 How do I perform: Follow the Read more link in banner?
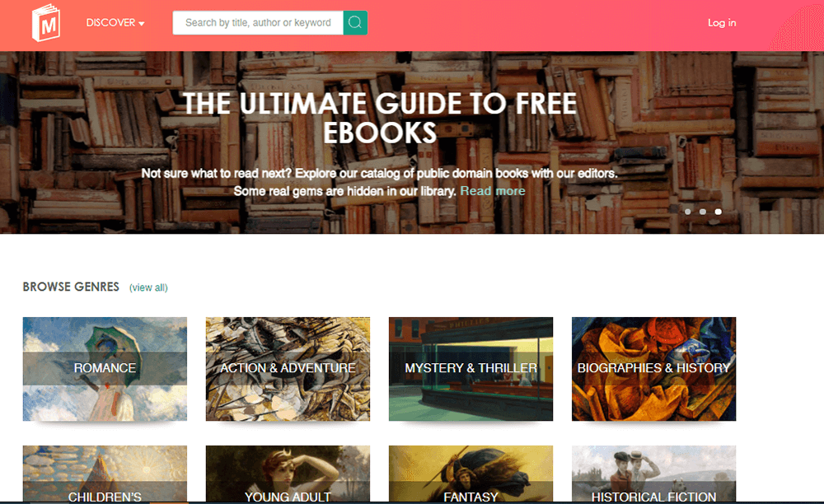(493, 191)
